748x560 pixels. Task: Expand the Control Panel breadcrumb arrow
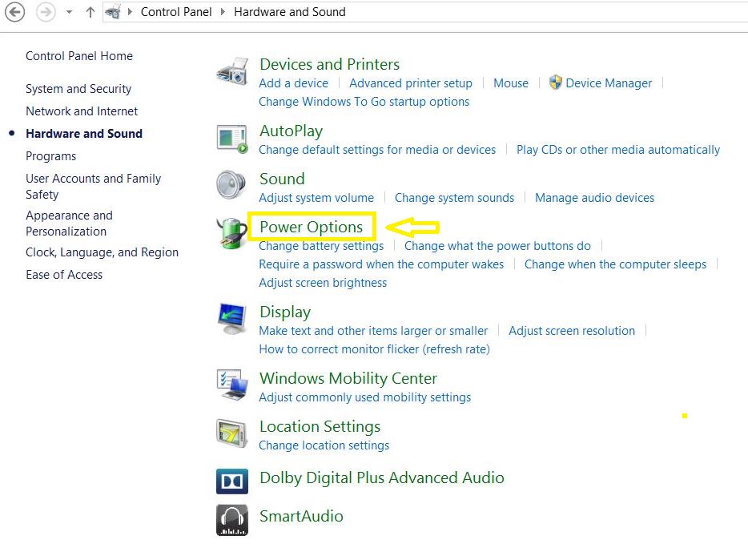[223, 13]
